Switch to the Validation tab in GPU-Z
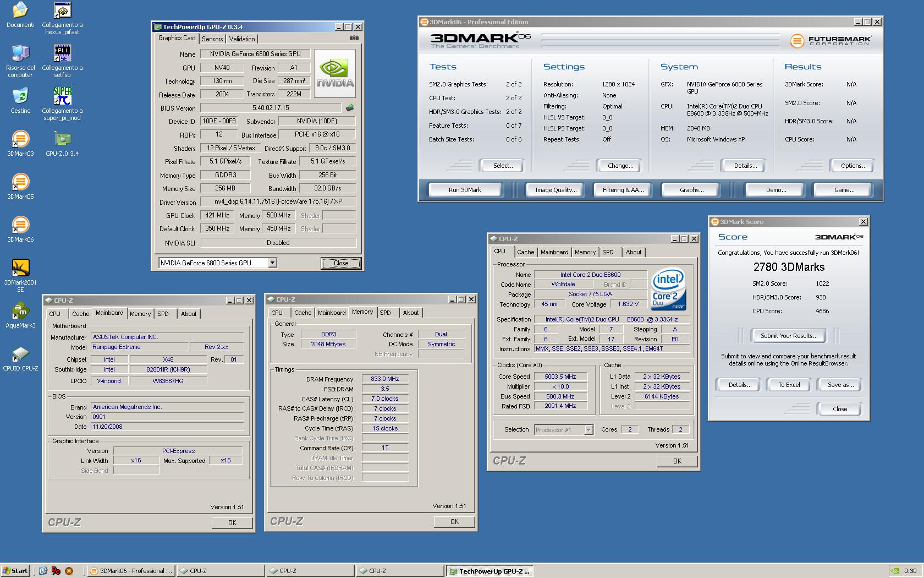The height and width of the screenshot is (578, 924). coord(242,39)
